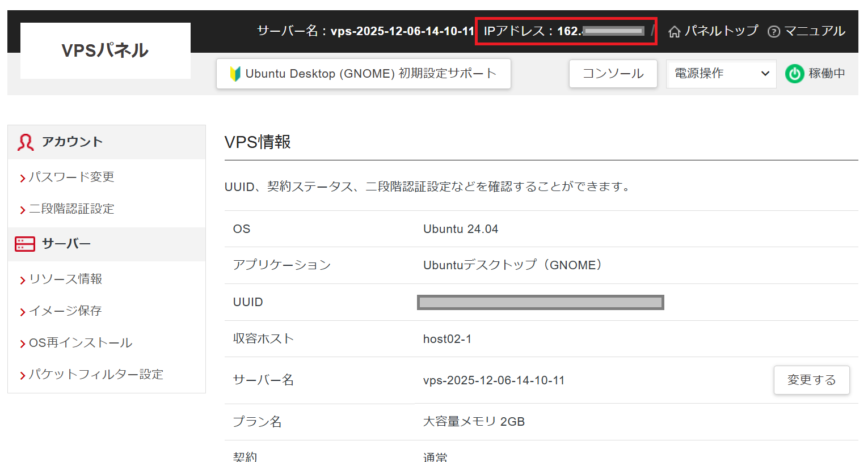Open OS再インストール page
The image size is (868, 462).
(x=81, y=343)
